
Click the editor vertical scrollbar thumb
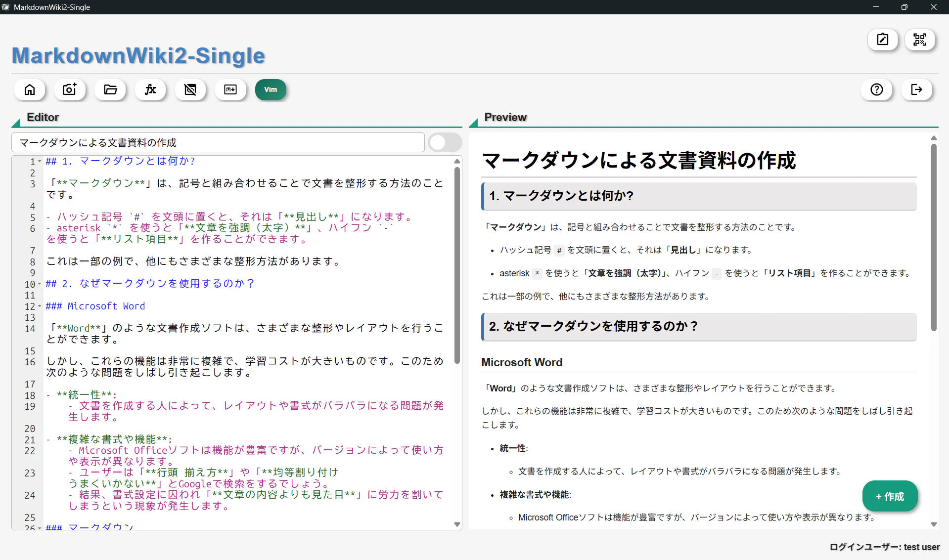pyautogui.click(x=457, y=265)
